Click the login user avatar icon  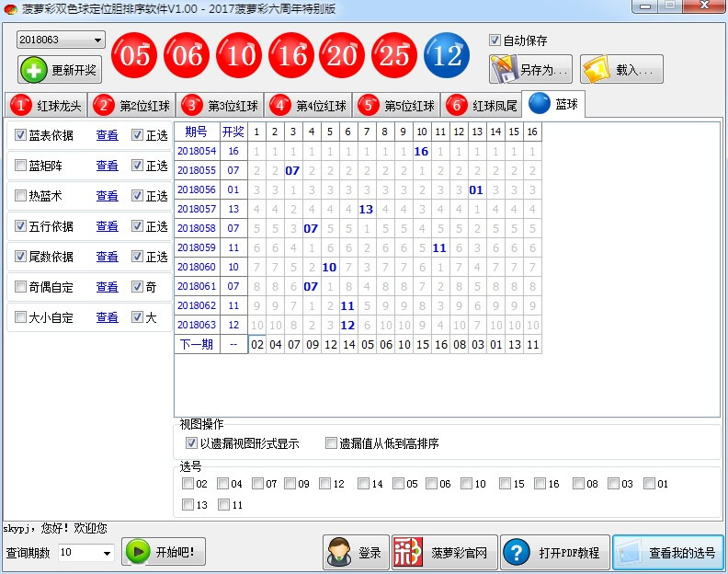coord(339,552)
